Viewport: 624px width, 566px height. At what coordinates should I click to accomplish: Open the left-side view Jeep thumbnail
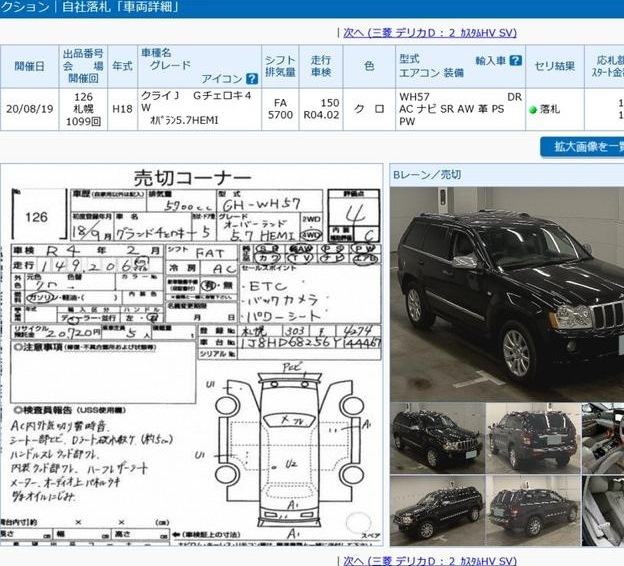[x=437, y=511]
